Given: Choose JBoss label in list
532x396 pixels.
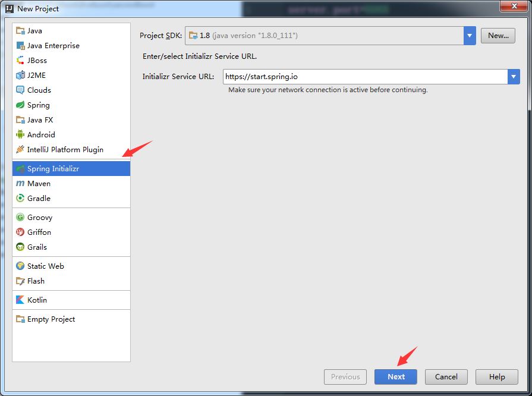Looking at the screenshot, I should tap(37, 61).
